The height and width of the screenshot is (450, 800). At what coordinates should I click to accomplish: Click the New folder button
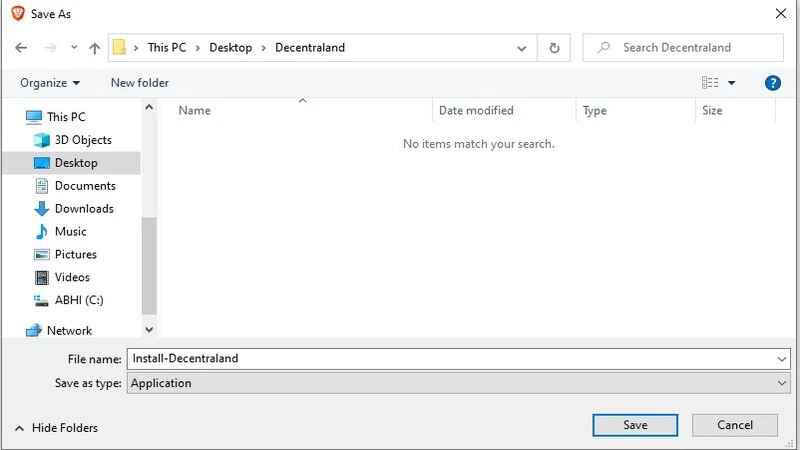140,83
